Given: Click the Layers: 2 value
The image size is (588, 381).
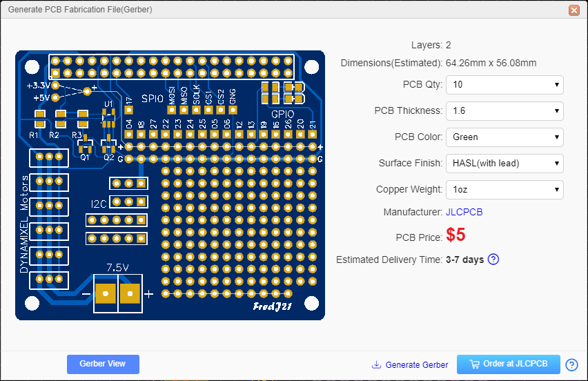Looking at the screenshot, I should [448, 46].
